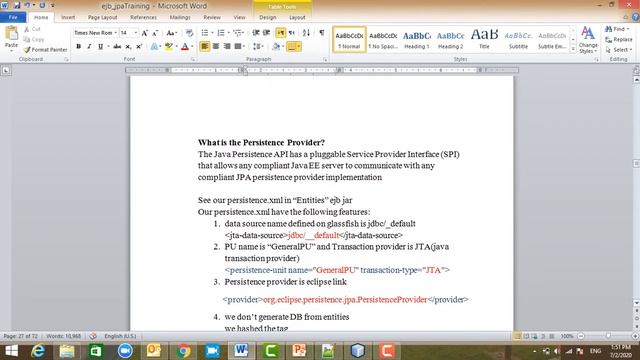The width and height of the screenshot is (640, 360).
Task: Switch to the Table Tools Design tab
Action: point(267,17)
